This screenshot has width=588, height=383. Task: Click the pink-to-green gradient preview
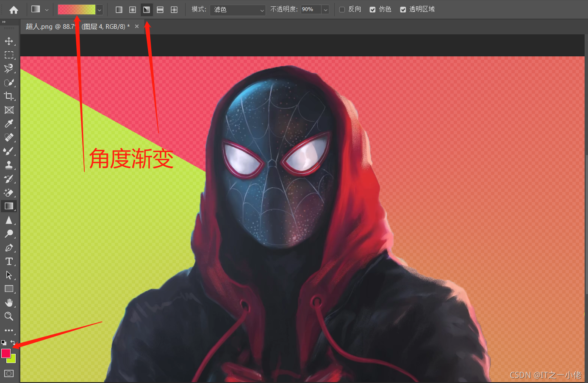[77, 9]
